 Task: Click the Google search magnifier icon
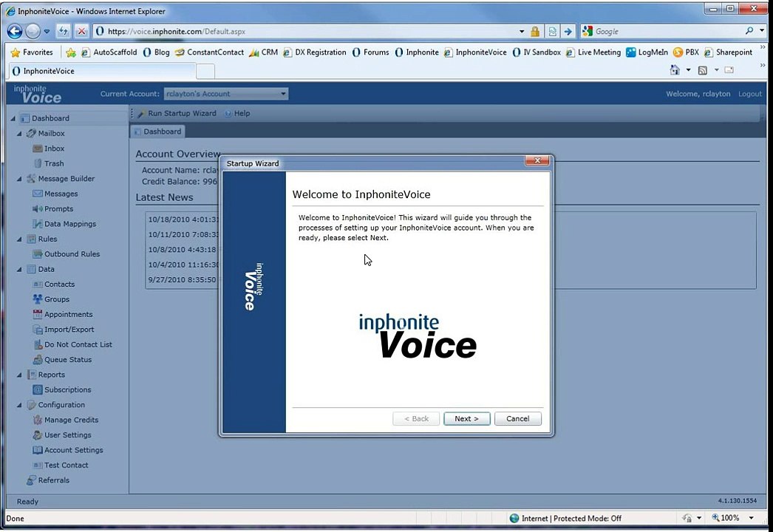[x=749, y=31]
